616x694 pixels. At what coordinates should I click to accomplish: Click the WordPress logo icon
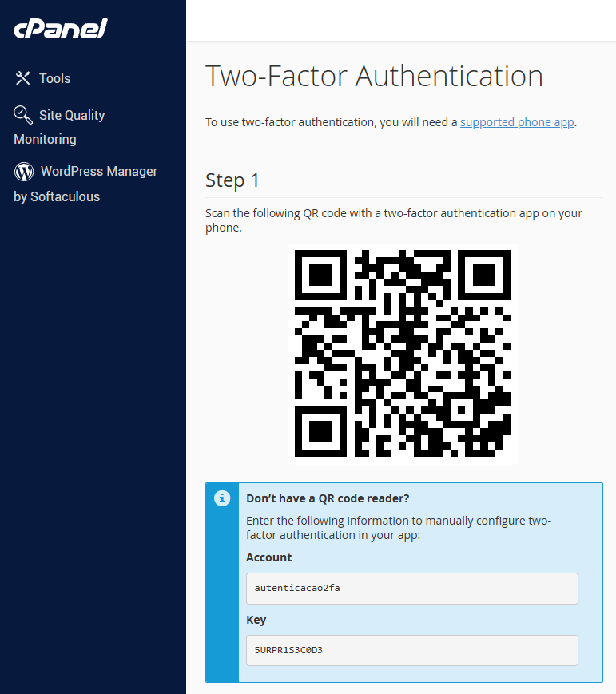[24, 171]
